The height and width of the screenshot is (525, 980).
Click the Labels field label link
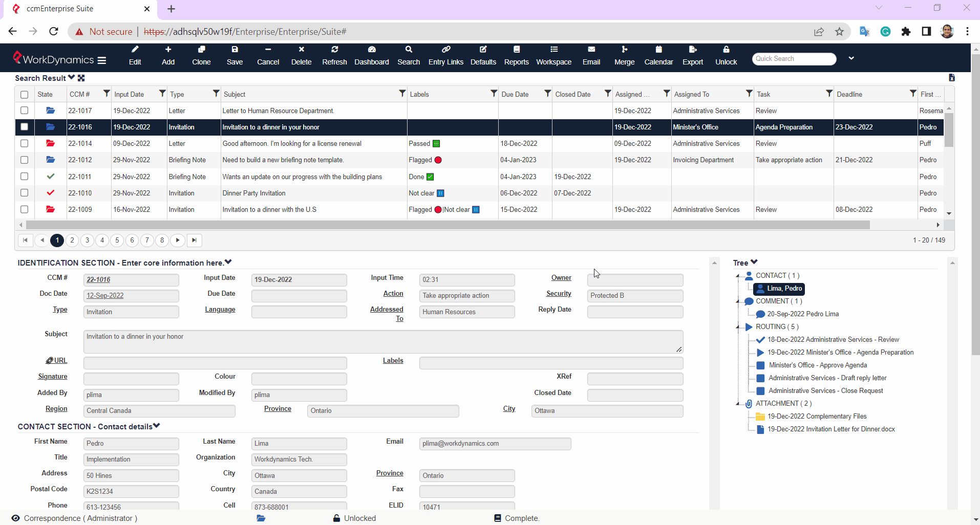point(393,360)
